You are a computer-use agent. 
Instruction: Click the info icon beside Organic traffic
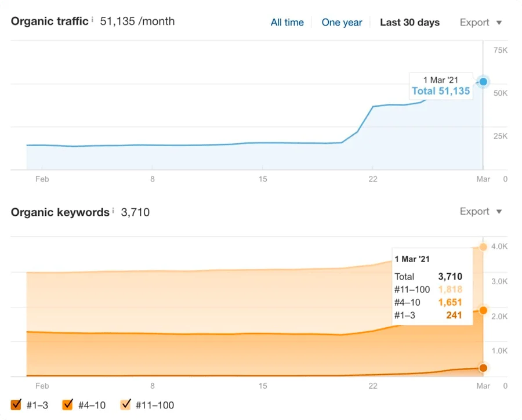pos(93,20)
